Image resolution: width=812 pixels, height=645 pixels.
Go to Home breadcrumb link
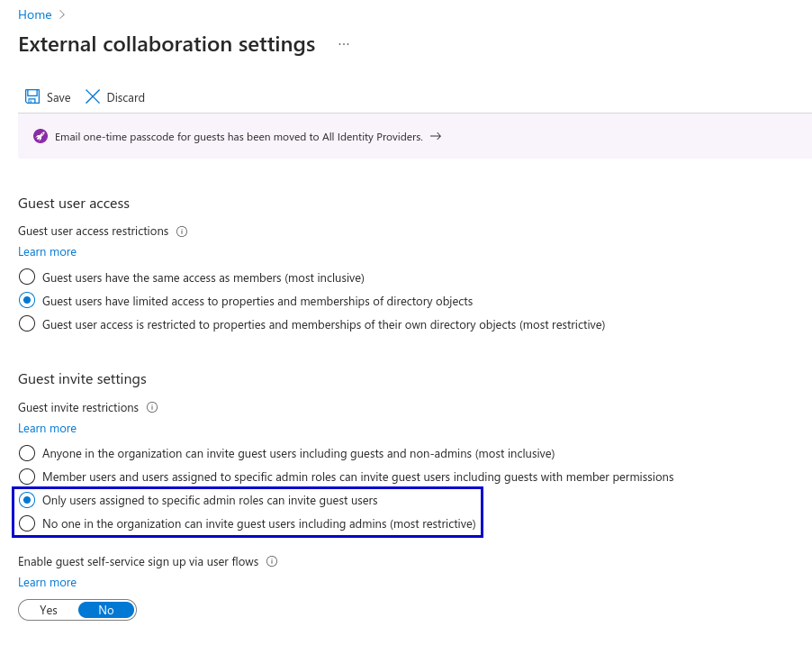pyautogui.click(x=35, y=14)
